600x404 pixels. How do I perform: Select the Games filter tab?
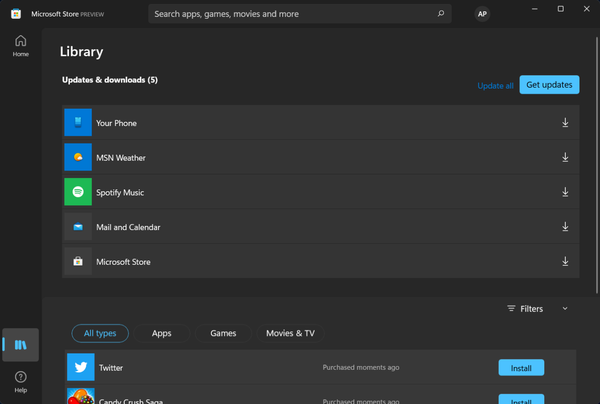point(223,333)
